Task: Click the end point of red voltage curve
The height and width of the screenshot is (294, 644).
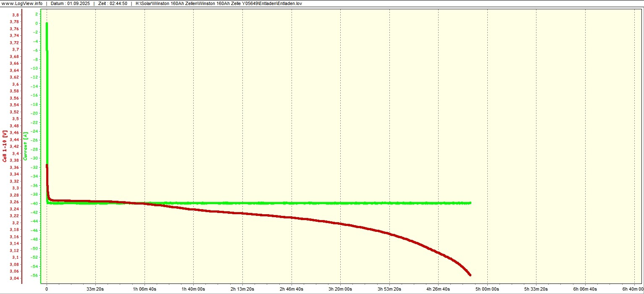Action: (x=470, y=275)
